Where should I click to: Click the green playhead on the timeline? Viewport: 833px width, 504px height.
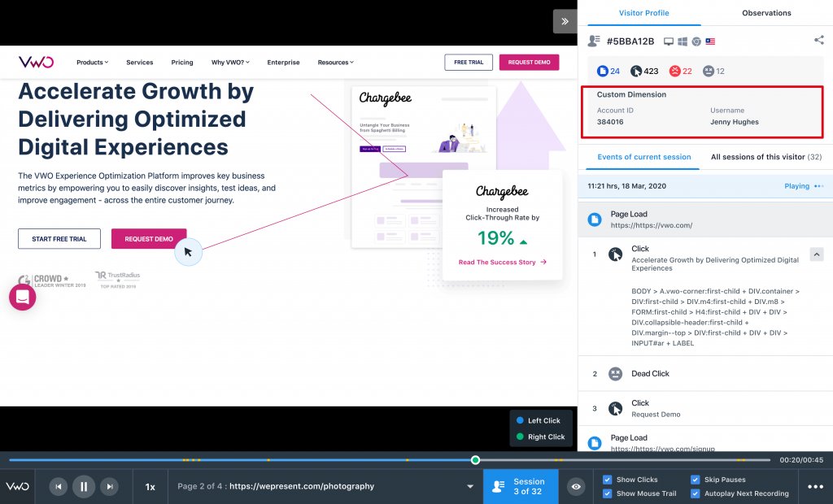coord(475,460)
